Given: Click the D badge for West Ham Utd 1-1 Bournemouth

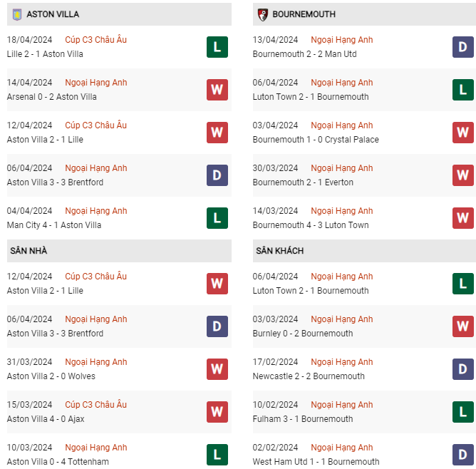Looking at the screenshot, I should click(x=462, y=455).
